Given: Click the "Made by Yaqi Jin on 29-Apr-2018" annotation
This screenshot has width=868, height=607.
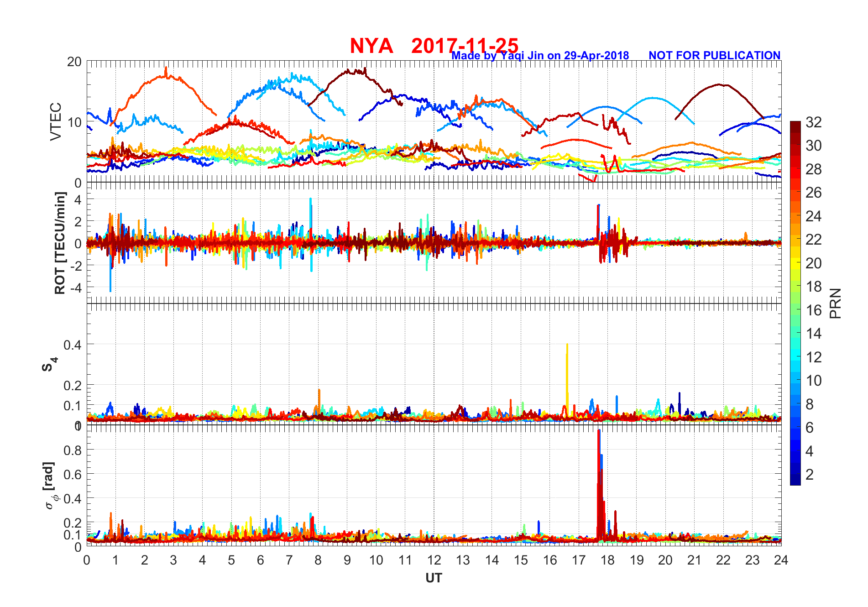Looking at the screenshot, I should pyautogui.click(x=540, y=55).
